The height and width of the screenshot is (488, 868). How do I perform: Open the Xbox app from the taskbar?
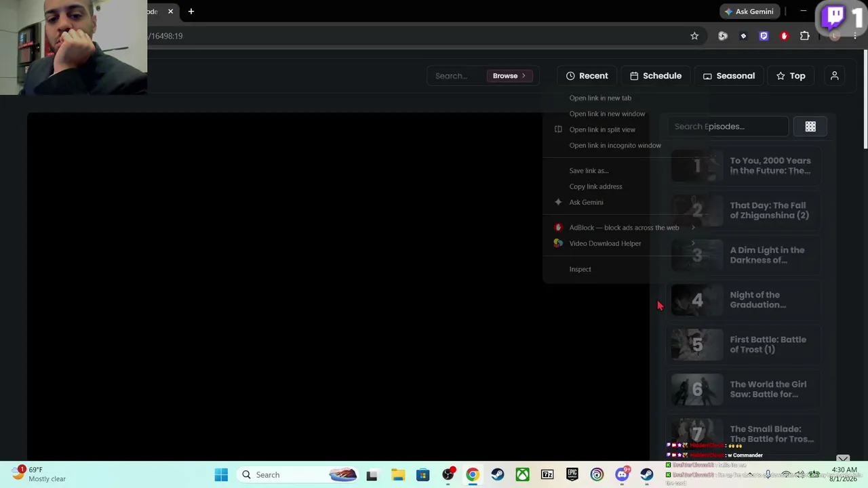point(522,475)
